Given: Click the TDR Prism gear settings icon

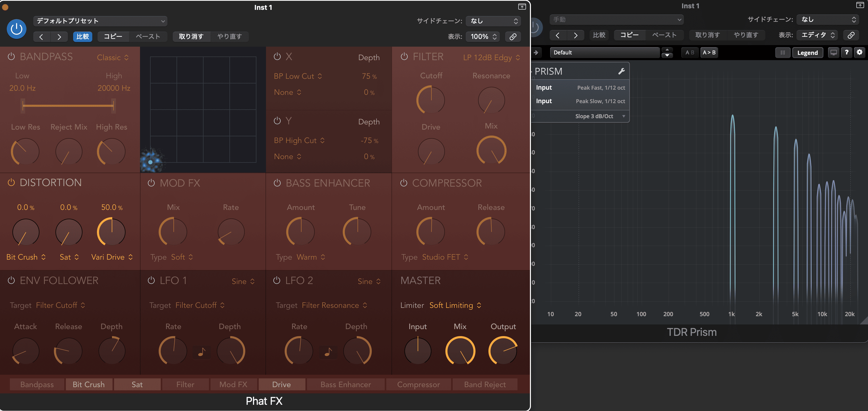Looking at the screenshot, I should tap(860, 52).
